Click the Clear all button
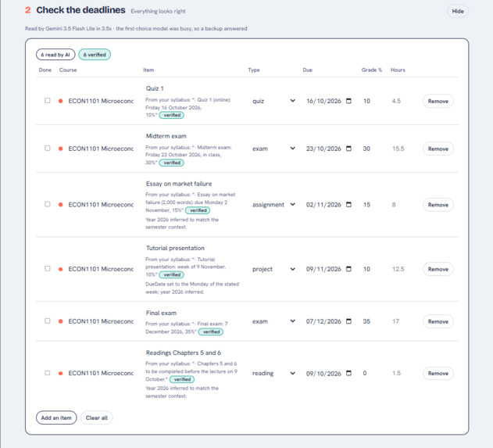The image size is (493, 448). pos(97,418)
